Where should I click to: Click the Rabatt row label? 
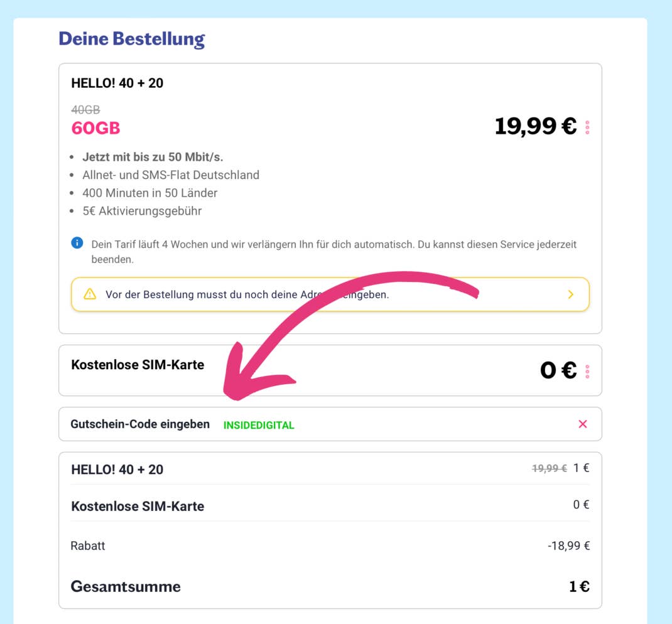(x=88, y=546)
